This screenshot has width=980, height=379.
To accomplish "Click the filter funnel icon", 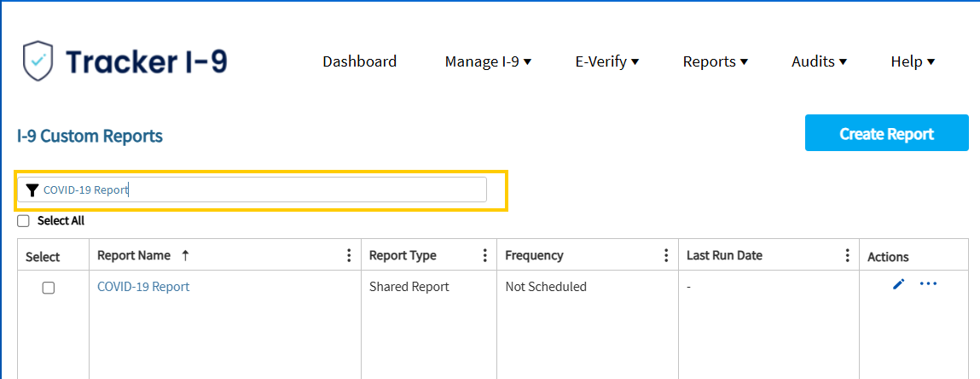I will pyautogui.click(x=33, y=190).
